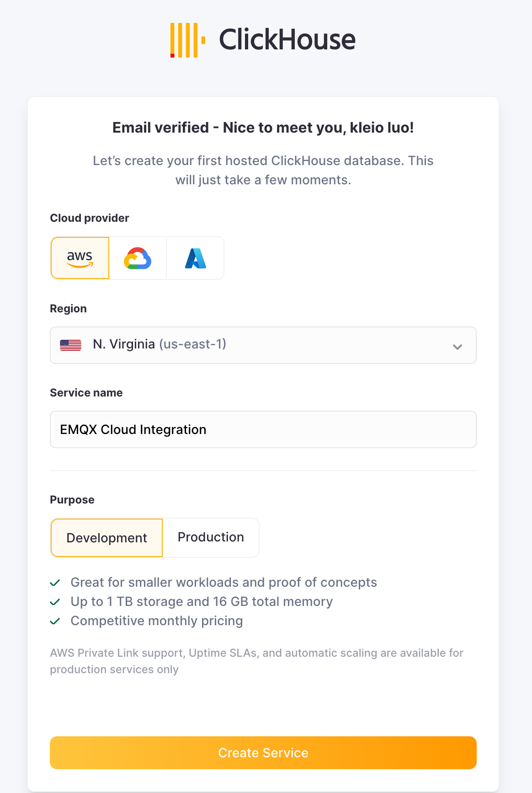Click the checkmark beside storage limits note
The image size is (532, 793).
pyautogui.click(x=56, y=601)
